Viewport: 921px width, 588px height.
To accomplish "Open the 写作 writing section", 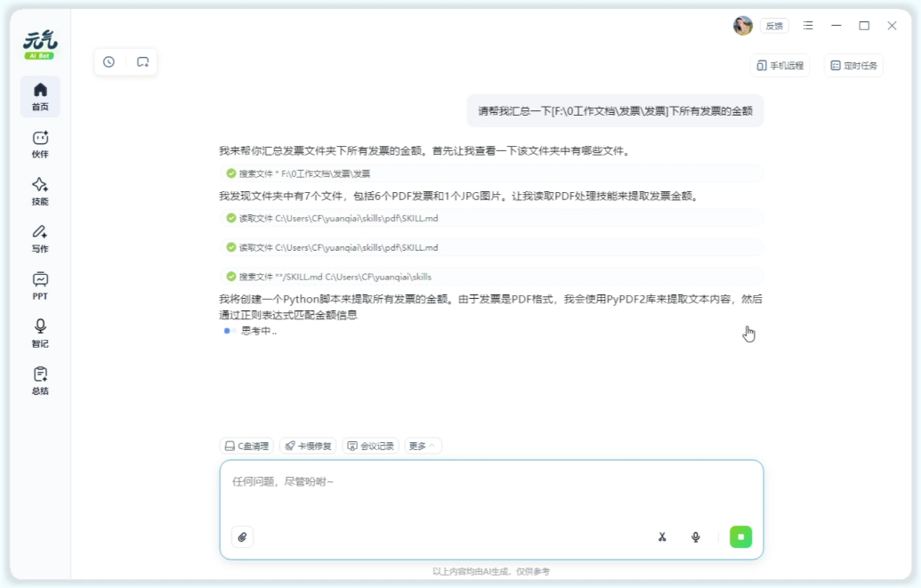I will (40, 239).
